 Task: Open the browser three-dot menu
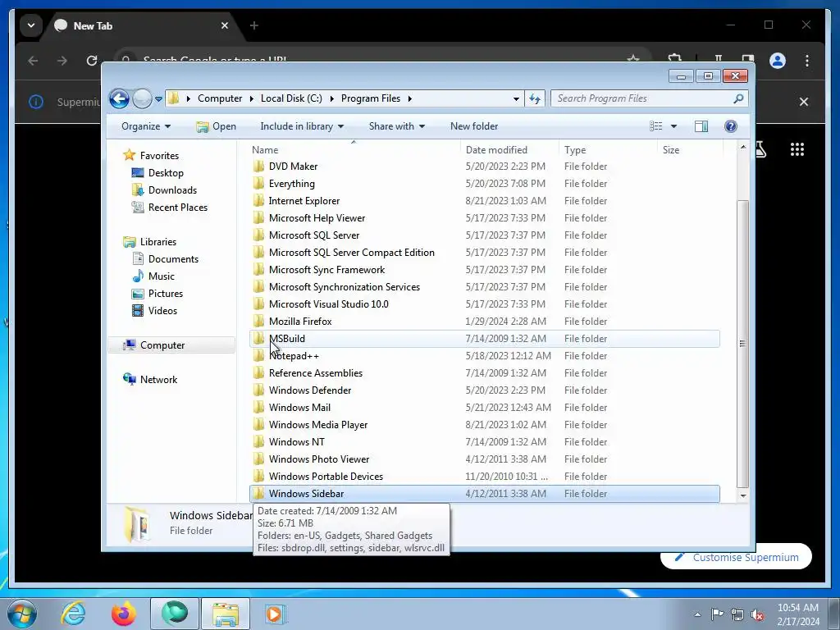click(807, 61)
